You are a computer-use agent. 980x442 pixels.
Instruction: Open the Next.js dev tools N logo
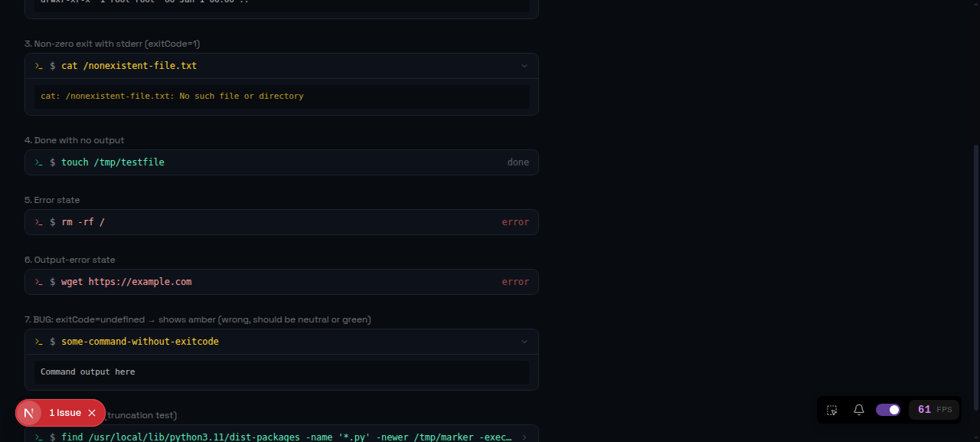point(29,413)
